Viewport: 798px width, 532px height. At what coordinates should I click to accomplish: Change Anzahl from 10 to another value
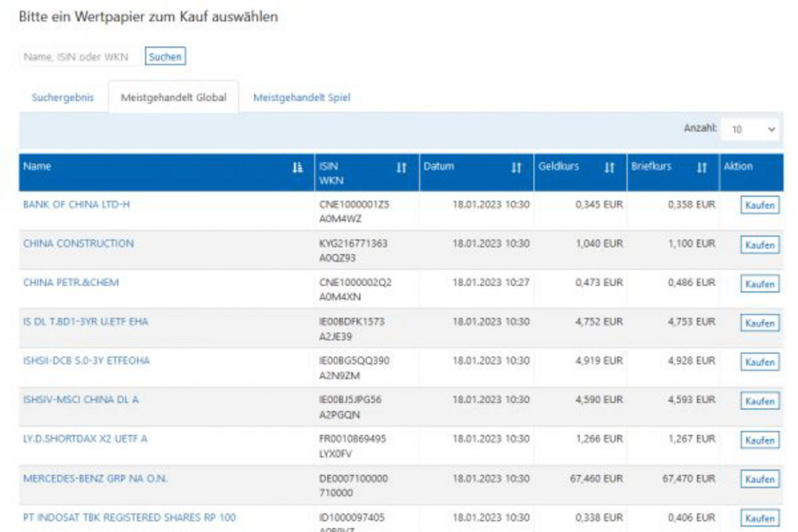coord(749,129)
